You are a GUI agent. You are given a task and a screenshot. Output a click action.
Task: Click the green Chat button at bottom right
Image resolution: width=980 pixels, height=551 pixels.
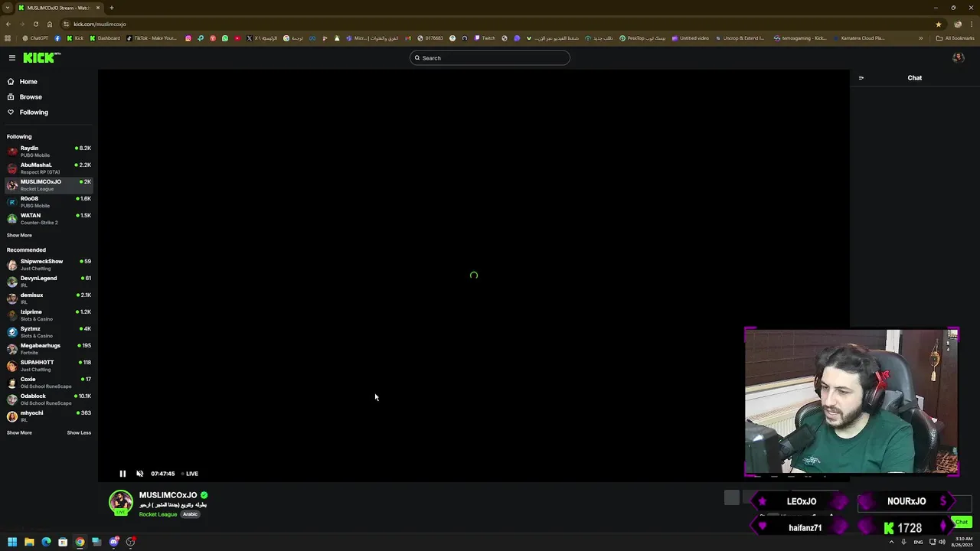click(962, 522)
